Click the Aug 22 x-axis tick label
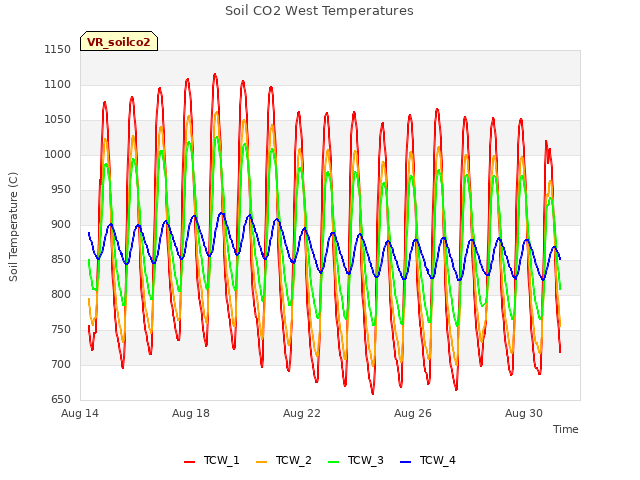 click(x=302, y=413)
